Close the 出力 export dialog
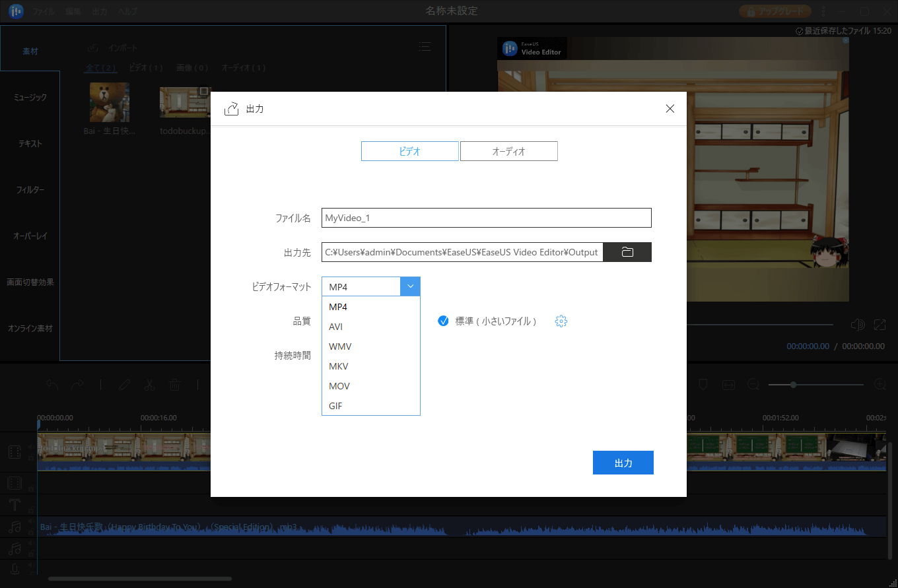The height and width of the screenshot is (588, 898). tap(670, 109)
